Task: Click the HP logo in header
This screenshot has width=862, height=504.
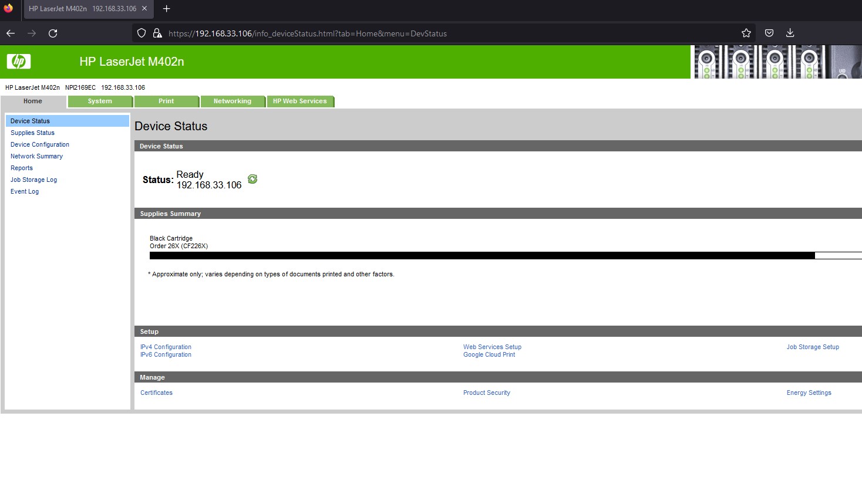Action: pos(19,62)
